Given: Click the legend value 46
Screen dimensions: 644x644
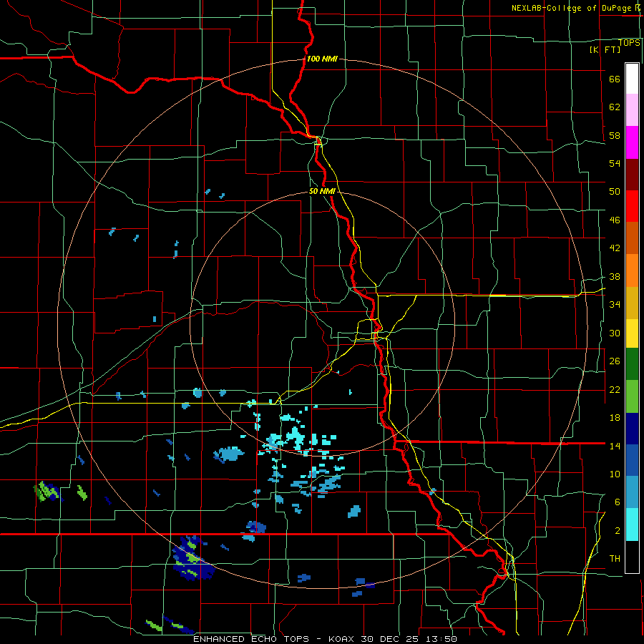Looking at the screenshot, I should (615, 220).
